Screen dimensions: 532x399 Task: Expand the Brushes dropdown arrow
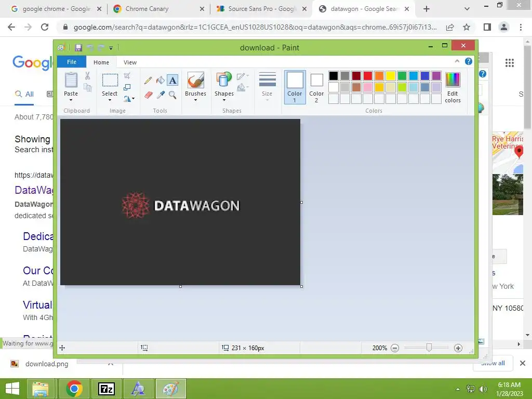click(195, 100)
